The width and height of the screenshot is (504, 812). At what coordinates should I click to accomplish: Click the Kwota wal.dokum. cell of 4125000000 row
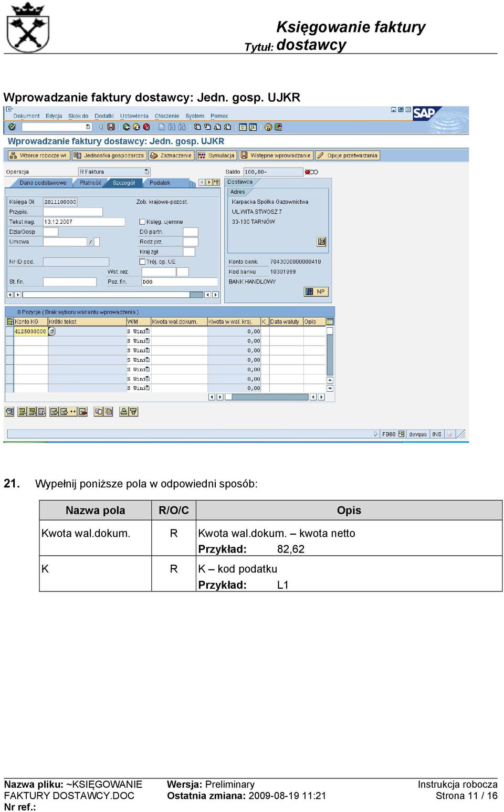point(179,331)
